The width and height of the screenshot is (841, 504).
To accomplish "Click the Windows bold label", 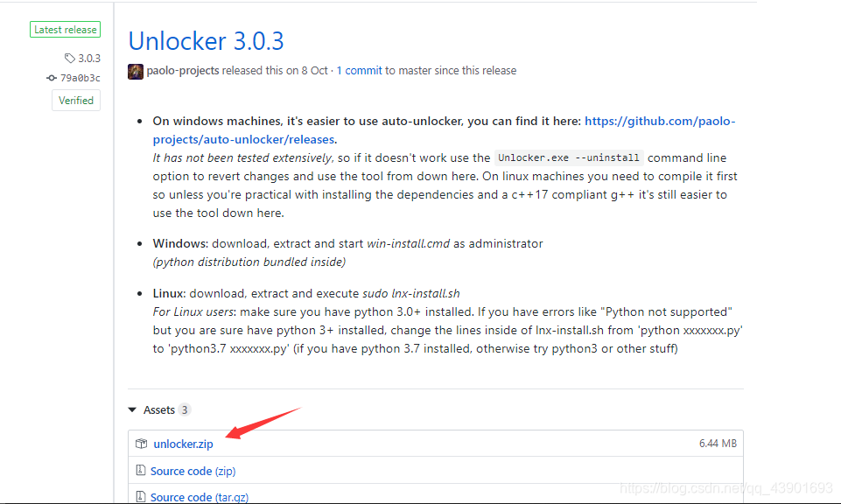I will point(181,243).
